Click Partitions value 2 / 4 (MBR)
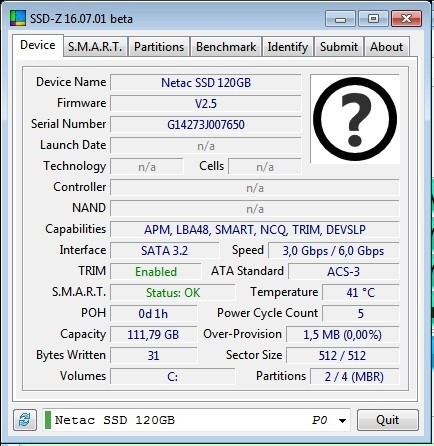Viewport: 434px width, 446px height. click(x=355, y=377)
